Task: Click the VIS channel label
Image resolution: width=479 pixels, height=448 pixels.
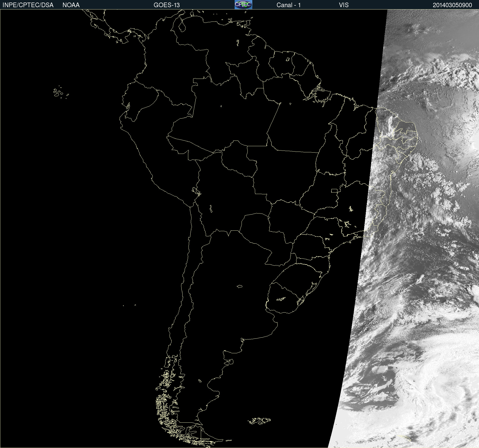Action: pos(344,5)
